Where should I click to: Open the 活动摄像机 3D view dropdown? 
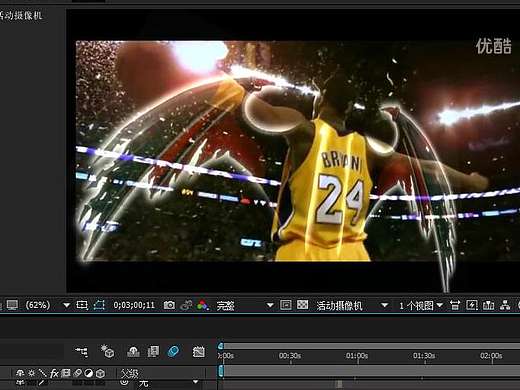[x=352, y=305]
